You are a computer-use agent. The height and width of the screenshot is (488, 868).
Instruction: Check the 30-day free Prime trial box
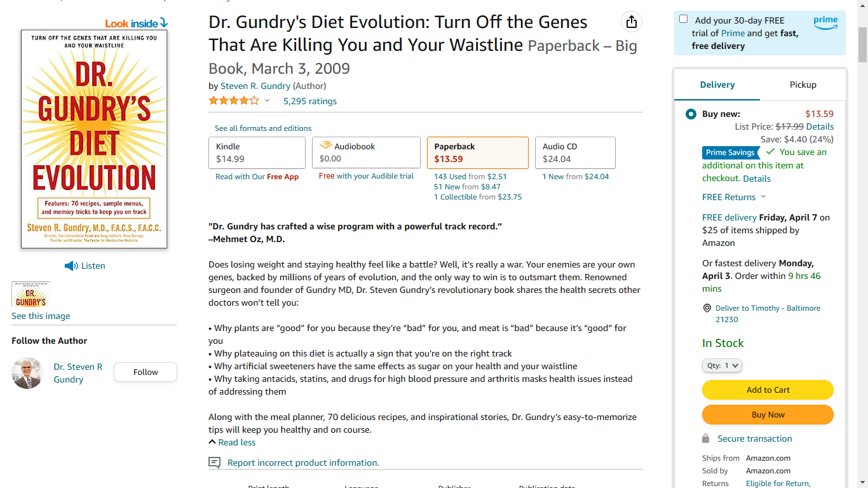(683, 19)
